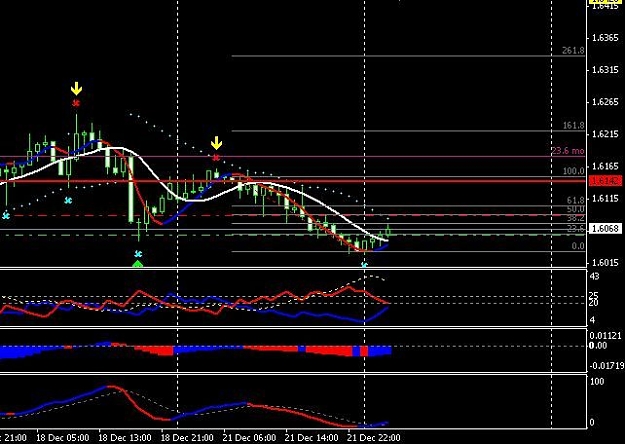The width and height of the screenshot is (625, 444).
Task: Click the 18 Dec 21:00 time axis label
Action: point(187,438)
